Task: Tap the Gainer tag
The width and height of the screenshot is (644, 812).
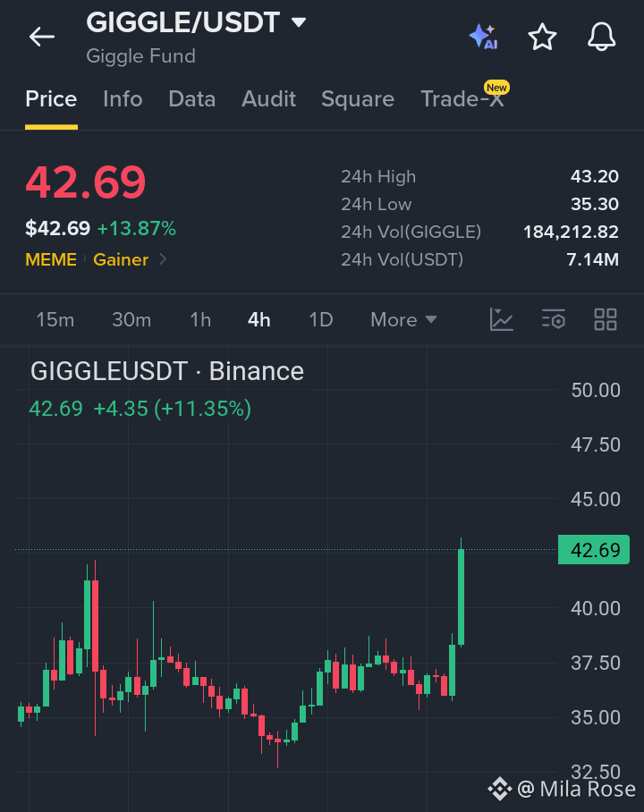Action: 121,259
